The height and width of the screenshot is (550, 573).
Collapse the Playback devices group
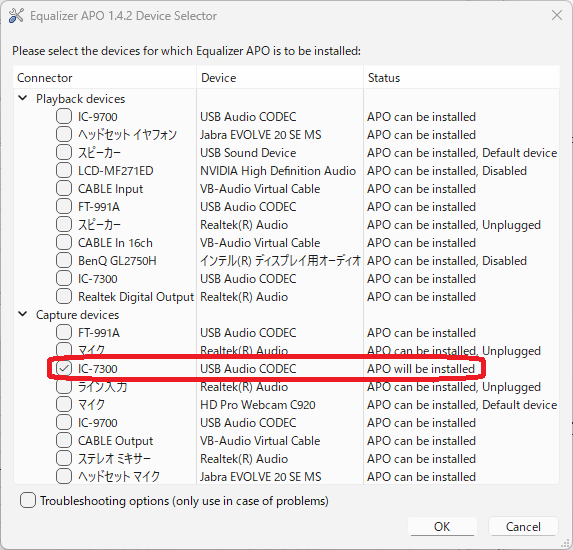23,98
